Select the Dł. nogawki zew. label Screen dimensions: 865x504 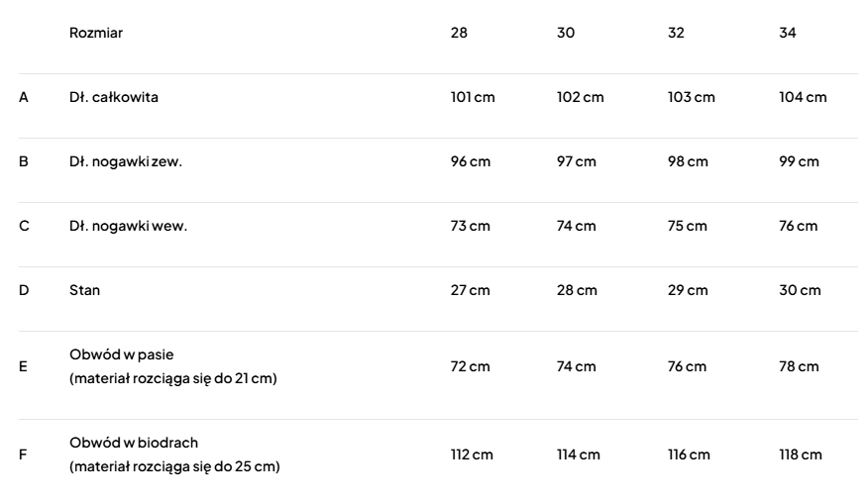(x=126, y=161)
